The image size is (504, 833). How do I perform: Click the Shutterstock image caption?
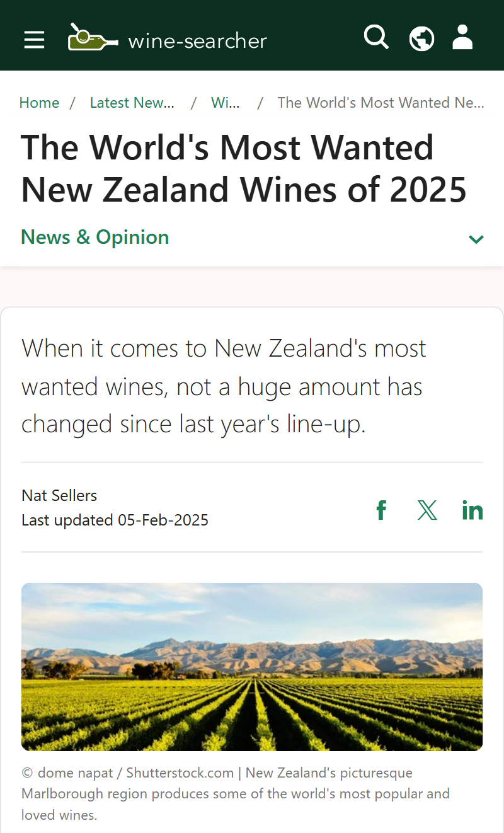(236, 793)
